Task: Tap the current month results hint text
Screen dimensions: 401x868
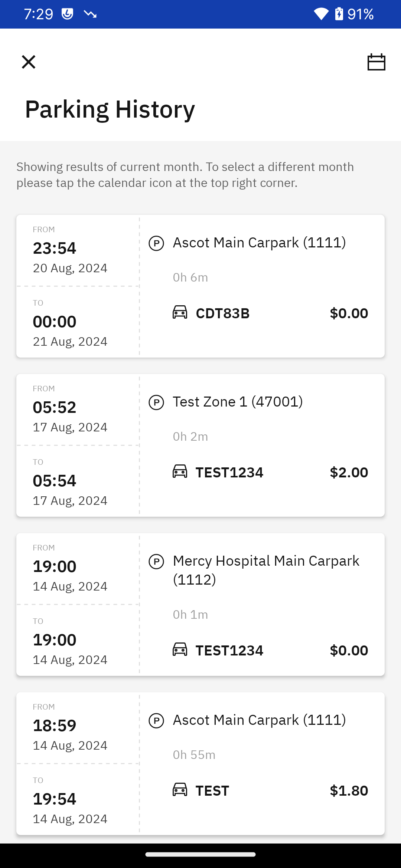Action: [x=185, y=175]
